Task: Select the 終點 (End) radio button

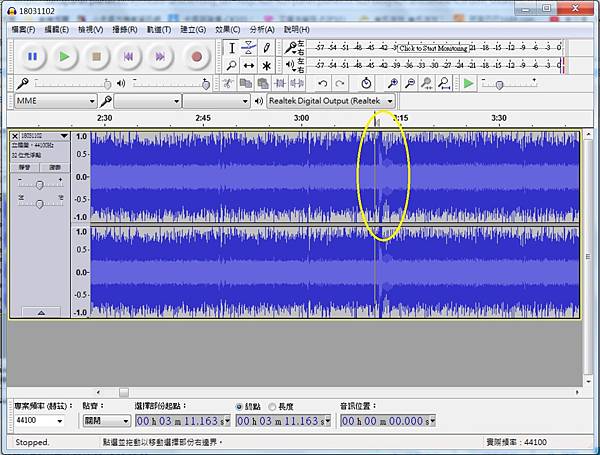Action: [237, 406]
